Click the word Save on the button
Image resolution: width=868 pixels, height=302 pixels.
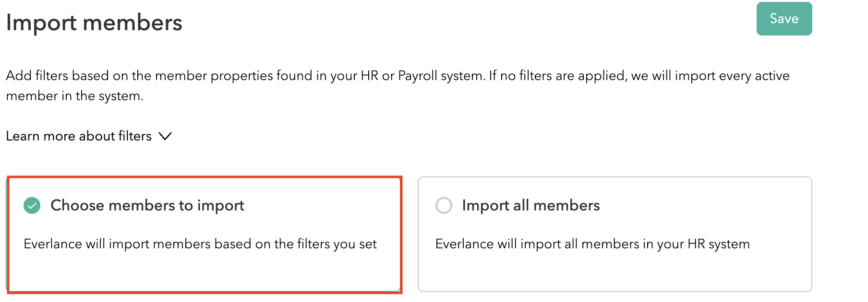(784, 19)
